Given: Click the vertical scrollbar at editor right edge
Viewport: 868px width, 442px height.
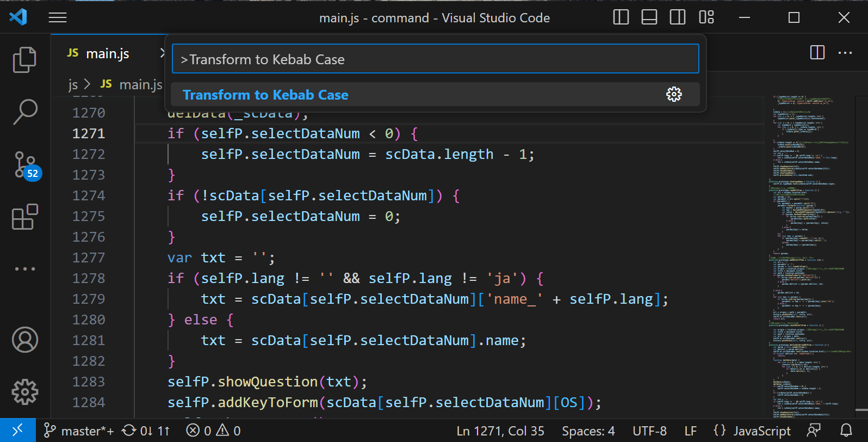Looking at the screenshot, I should (x=861, y=256).
